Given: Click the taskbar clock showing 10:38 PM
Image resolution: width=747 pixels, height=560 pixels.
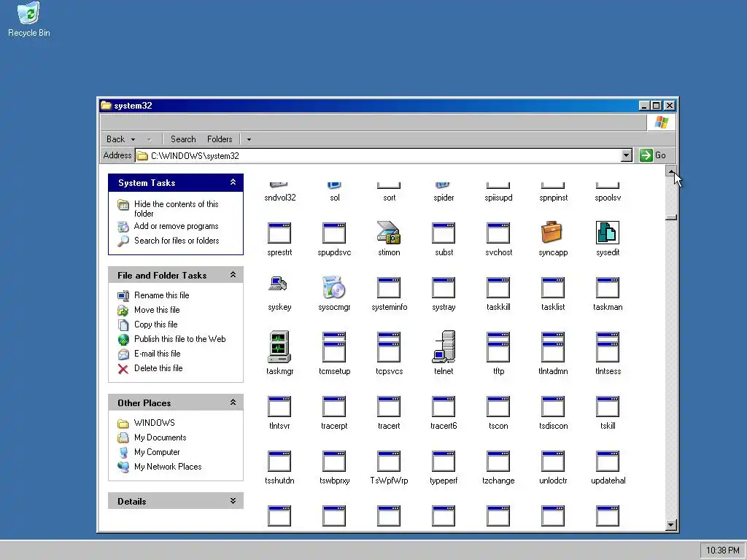Looking at the screenshot, I should tap(722, 551).
